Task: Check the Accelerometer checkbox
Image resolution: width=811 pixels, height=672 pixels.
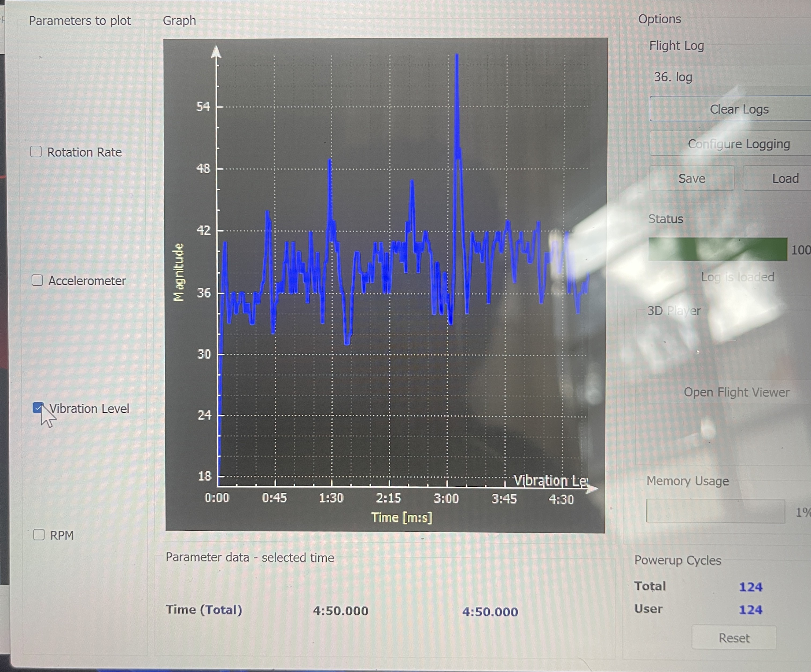Action: [37, 280]
